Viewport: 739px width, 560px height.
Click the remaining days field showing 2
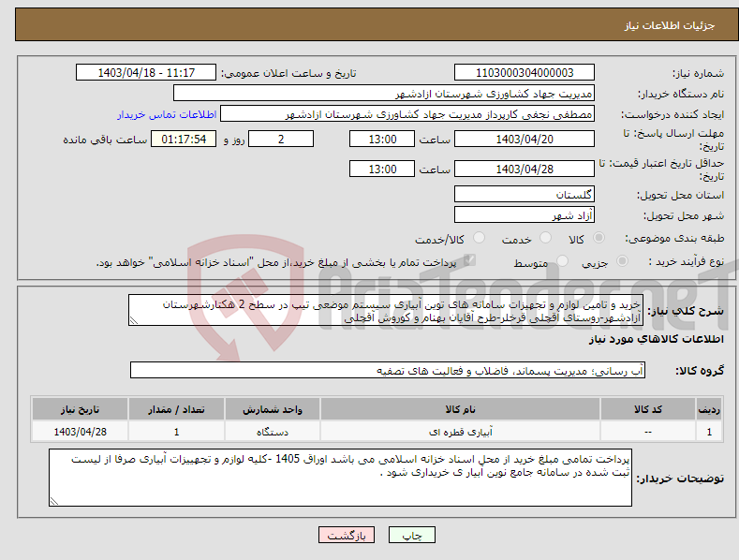281,139
